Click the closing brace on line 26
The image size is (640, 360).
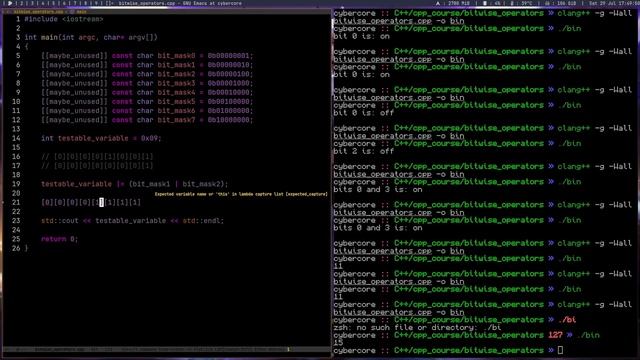(x=27, y=248)
